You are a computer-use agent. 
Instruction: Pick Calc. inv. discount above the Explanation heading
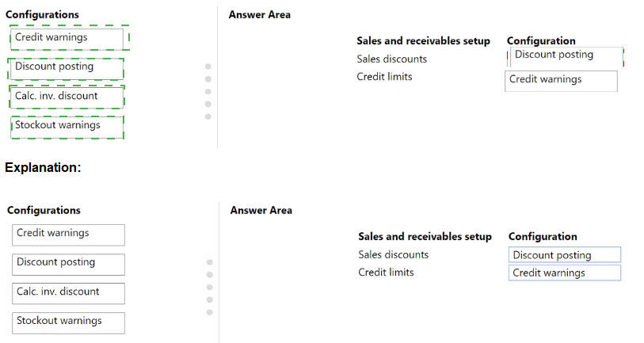tap(67, 97)
